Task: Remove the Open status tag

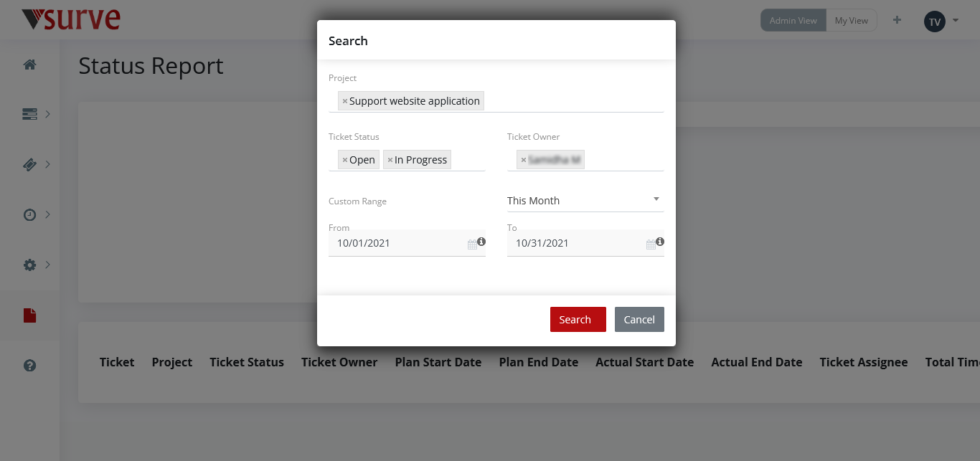Action: 345,160
